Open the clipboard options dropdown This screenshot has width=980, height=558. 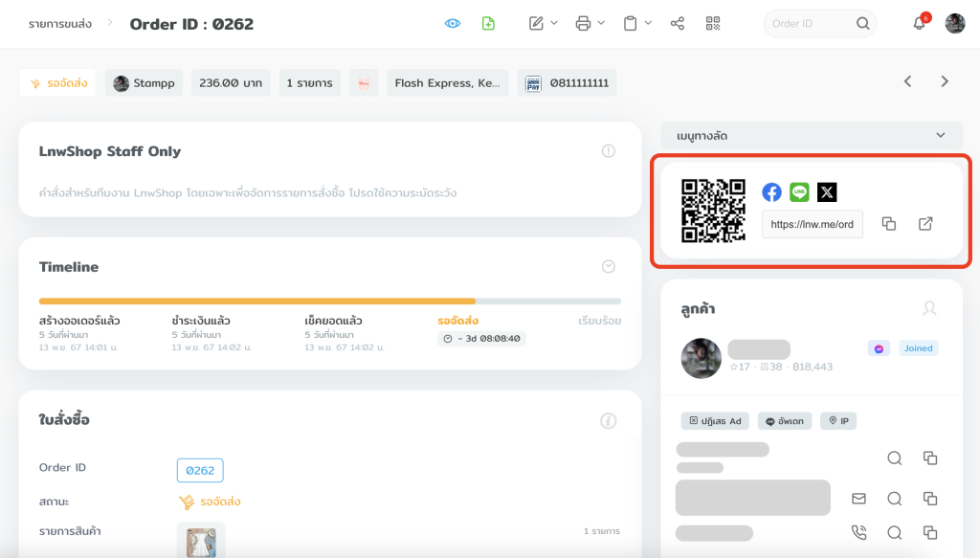tap(636, 23)
